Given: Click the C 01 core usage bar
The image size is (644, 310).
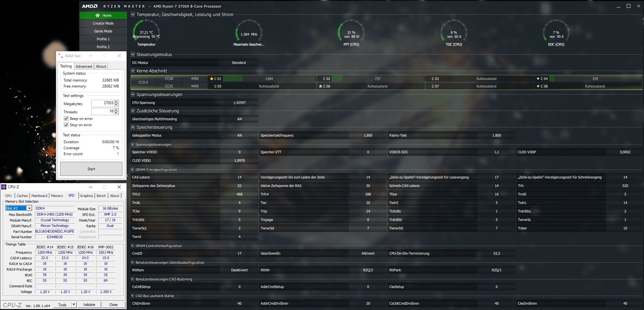Looking at the screenshot, I should (x=269, y=79).
